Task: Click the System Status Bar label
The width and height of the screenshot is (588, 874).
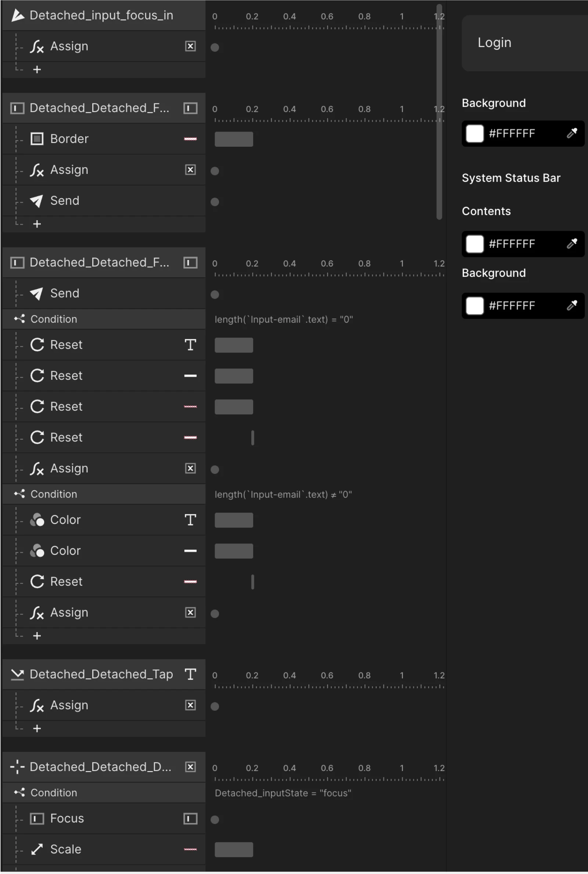Action: click(x=511, y=178)
